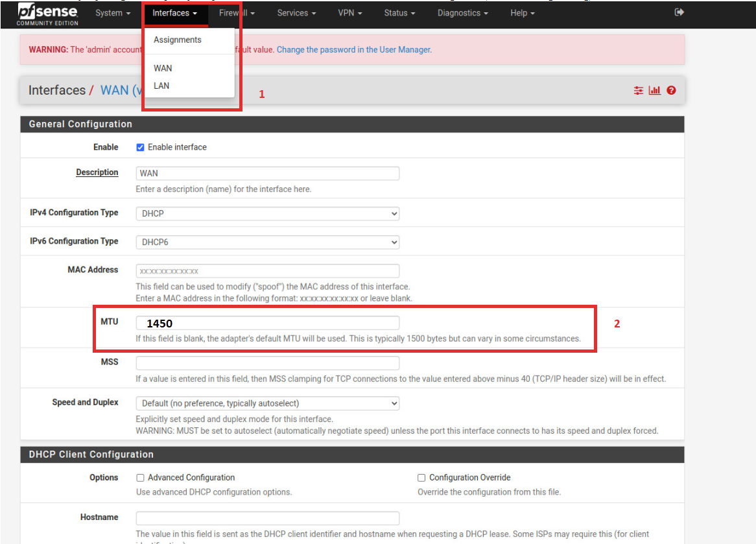756x544 pixels.
Task: Expand the Speed and Duplex dropdown
Action: coord(267,403)
